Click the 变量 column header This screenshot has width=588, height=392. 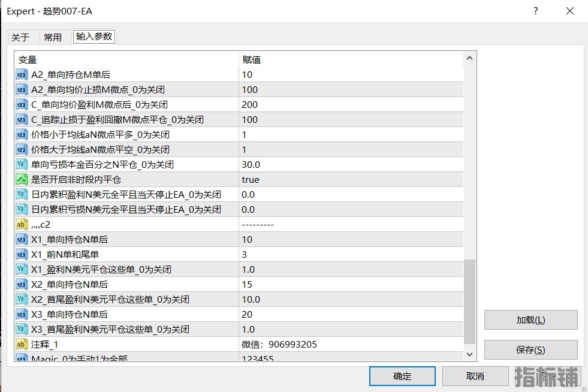click(126, 59)
